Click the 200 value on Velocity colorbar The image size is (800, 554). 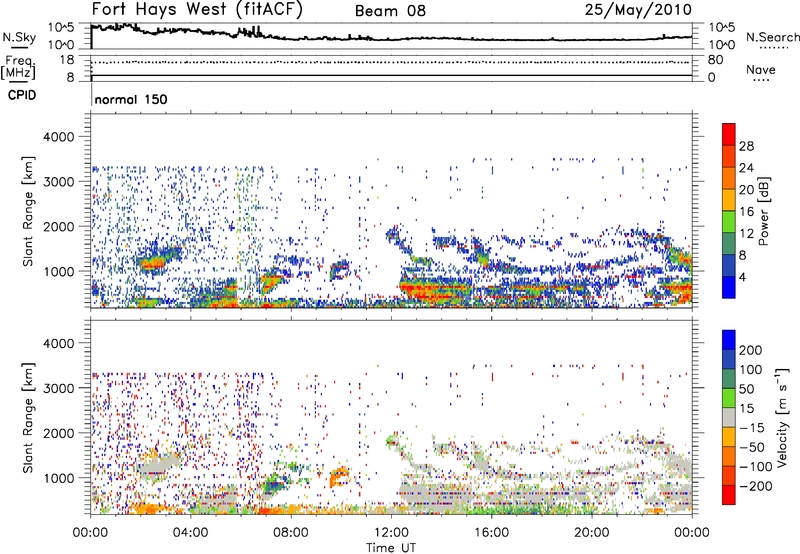[750, 350]
